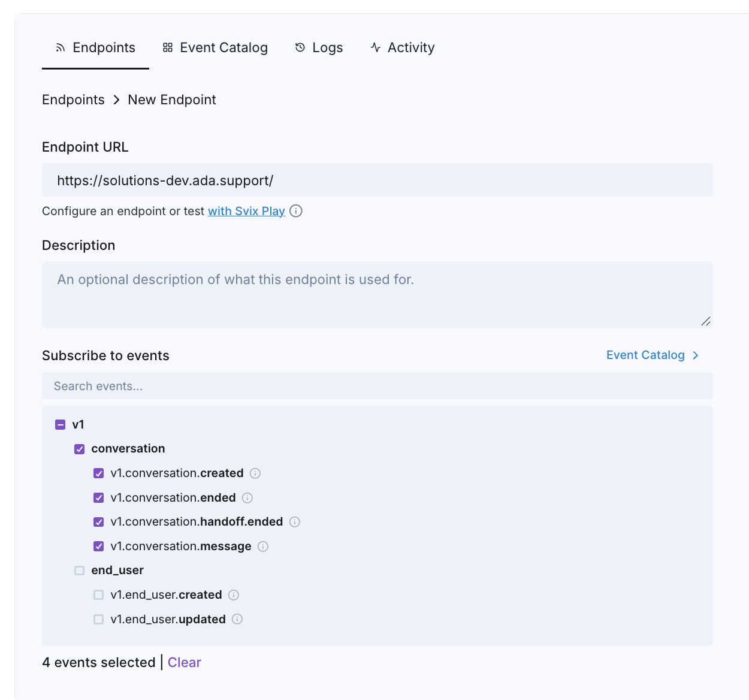Click the Logs history clock icon
This screenshot has width=749, height=700.
pyautogui.click(x=300, y=47)
